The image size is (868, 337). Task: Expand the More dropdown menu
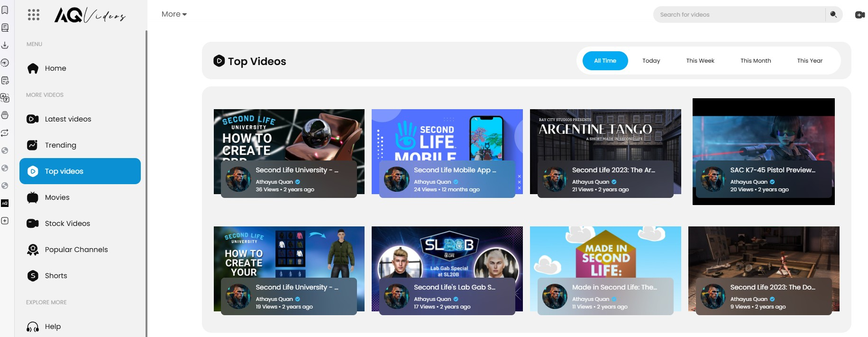click(x=174, y=14)
